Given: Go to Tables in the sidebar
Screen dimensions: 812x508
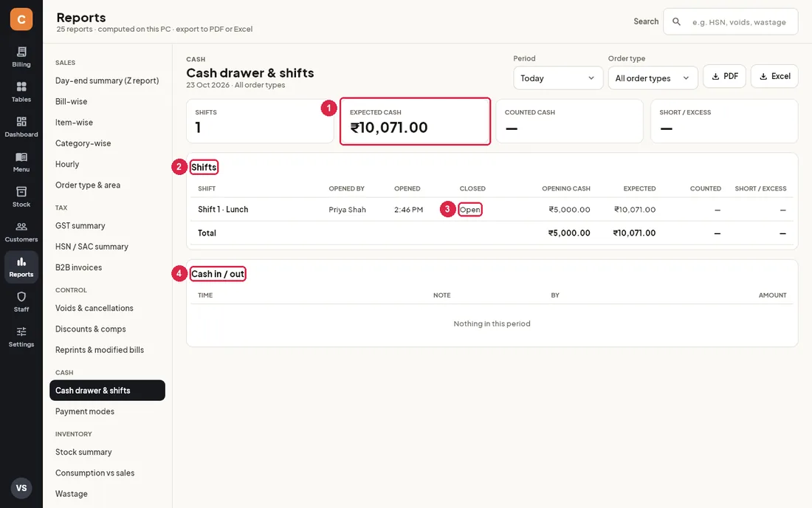Looking at the screenshot, I should 21,92.
